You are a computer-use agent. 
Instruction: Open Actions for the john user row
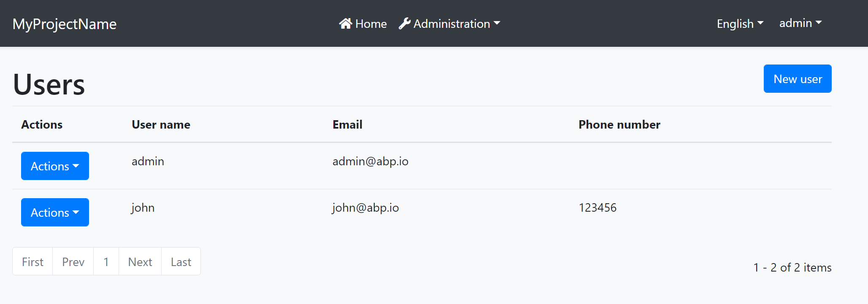tap(54, 213)
